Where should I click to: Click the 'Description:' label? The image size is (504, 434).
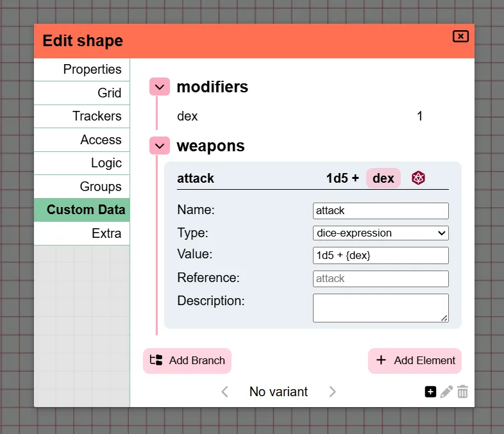click(211, 301)
